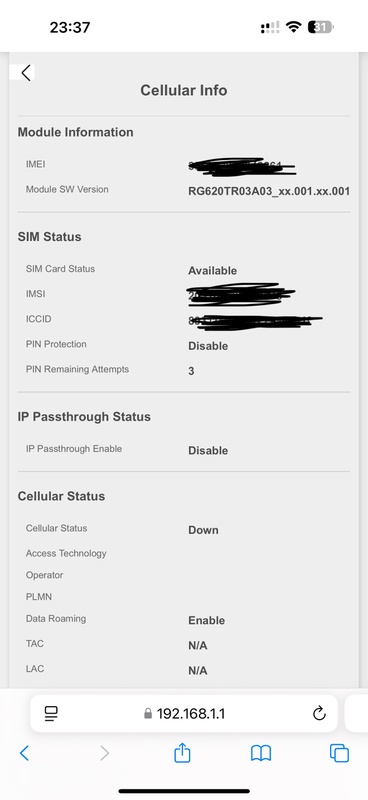Tap the Module Information section heading
Screen dimensions: 368x800
(76, 132)
